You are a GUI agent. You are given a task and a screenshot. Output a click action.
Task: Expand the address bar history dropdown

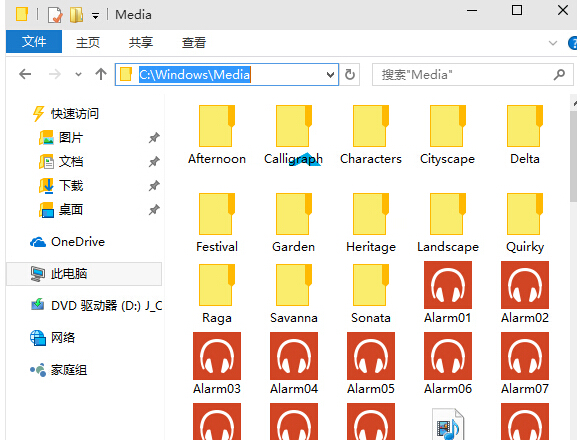coord(330,74)
